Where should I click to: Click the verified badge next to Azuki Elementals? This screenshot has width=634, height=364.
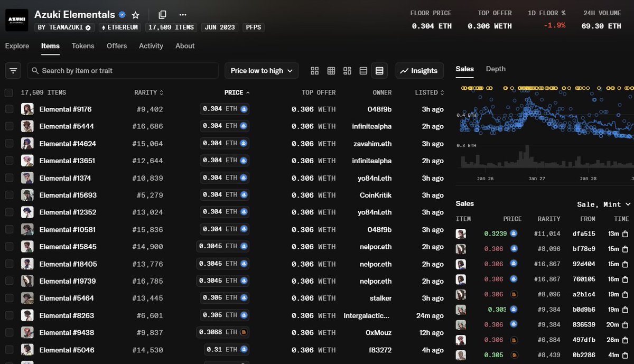click(x=122, y=15)
